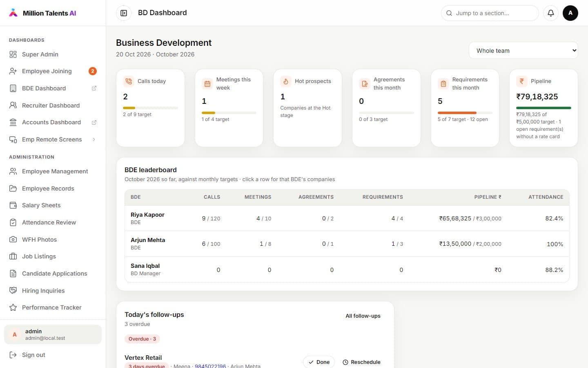Open the user avatar menu at top right
This screenshot has height=368, width=588.
click(570, 13)
